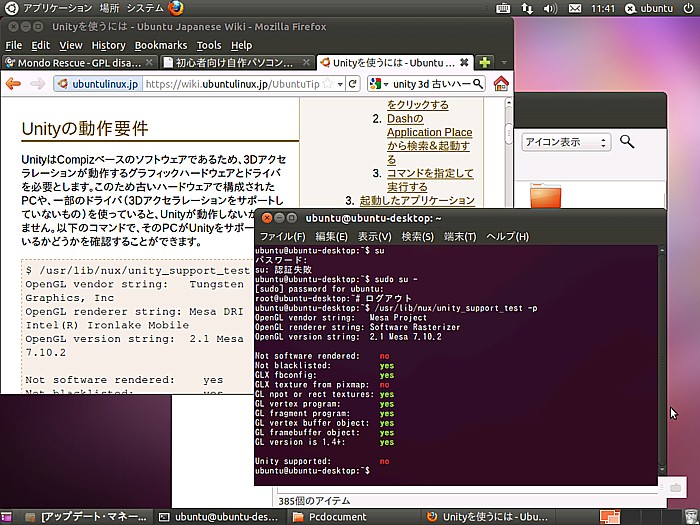Click the search magnifier in Firefox search box

point(478,83)
